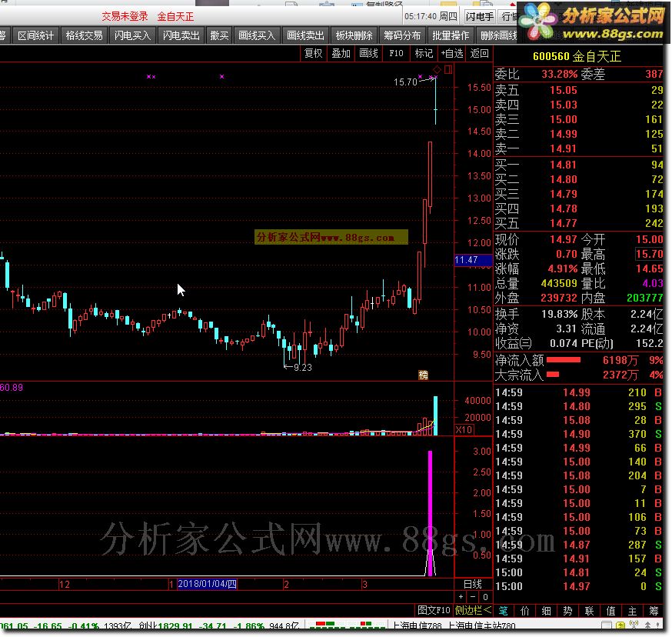Open the 图文F10 info page

click(434, 610)
